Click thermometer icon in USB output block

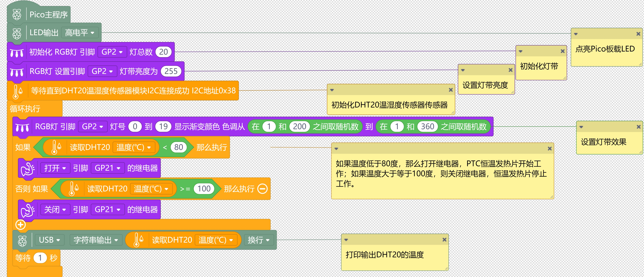(x=138, y=240)
